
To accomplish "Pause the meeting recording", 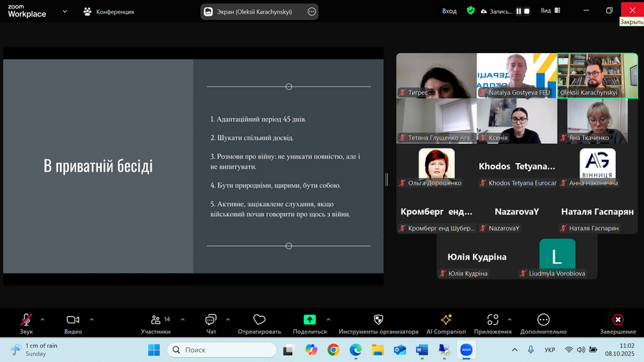I will pos(519,11).
